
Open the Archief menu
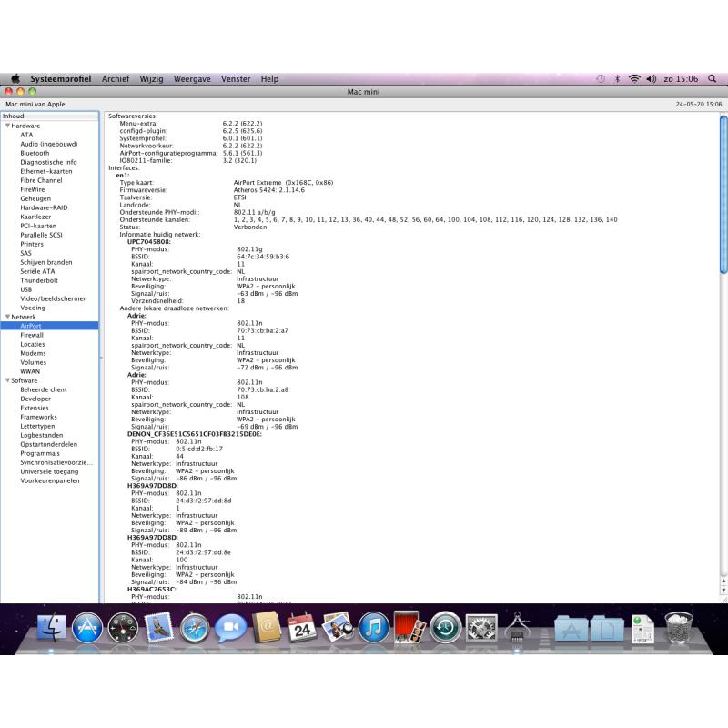coord(116,78)
